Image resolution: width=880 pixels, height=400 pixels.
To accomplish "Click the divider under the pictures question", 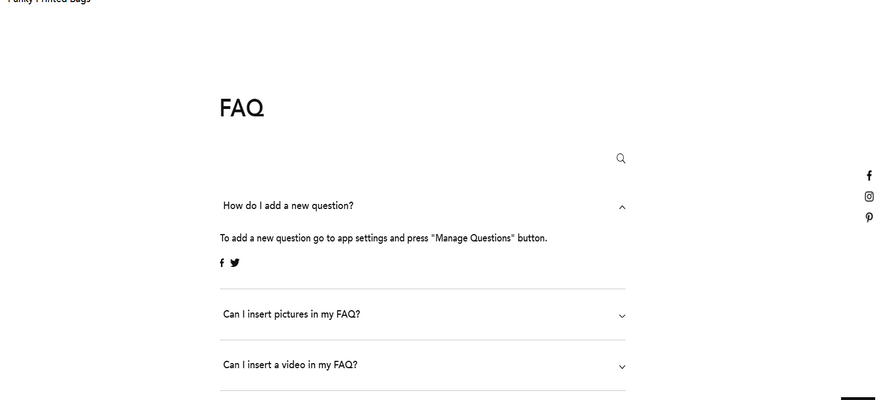I will click(x=422, y=340).
